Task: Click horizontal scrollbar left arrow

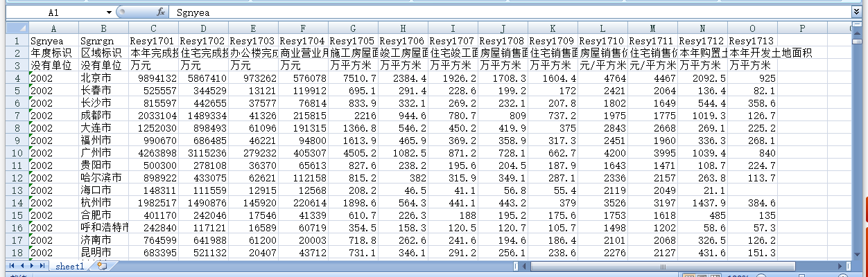Action: point(523,266)
